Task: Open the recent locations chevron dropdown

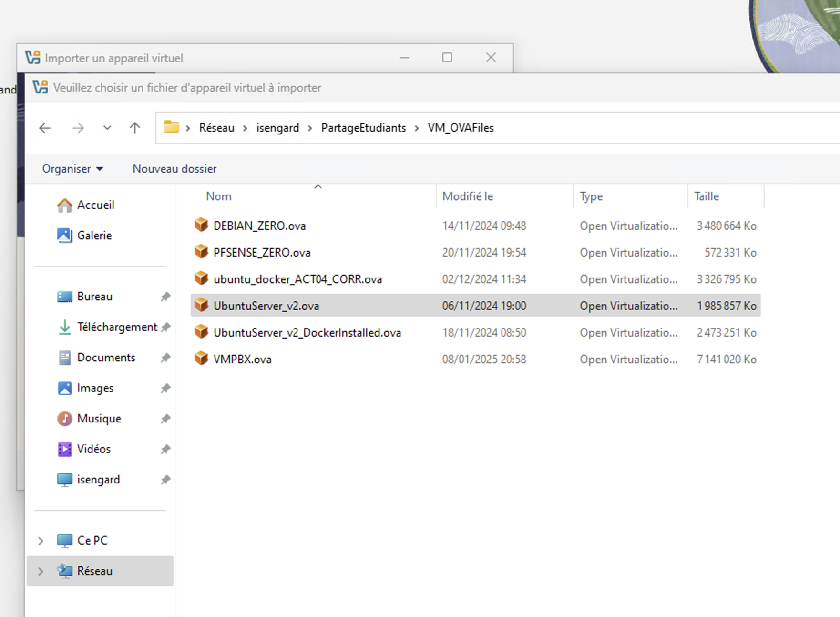Action: tap(107, 128)
